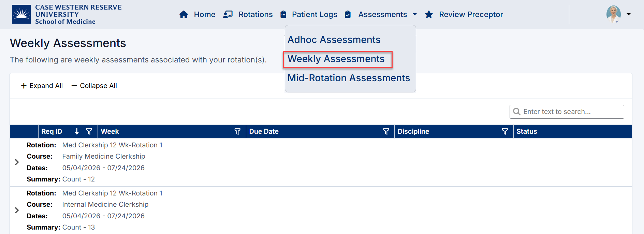
Task: Click the Assessments clipboard-check icon
Action: [348, 14]
